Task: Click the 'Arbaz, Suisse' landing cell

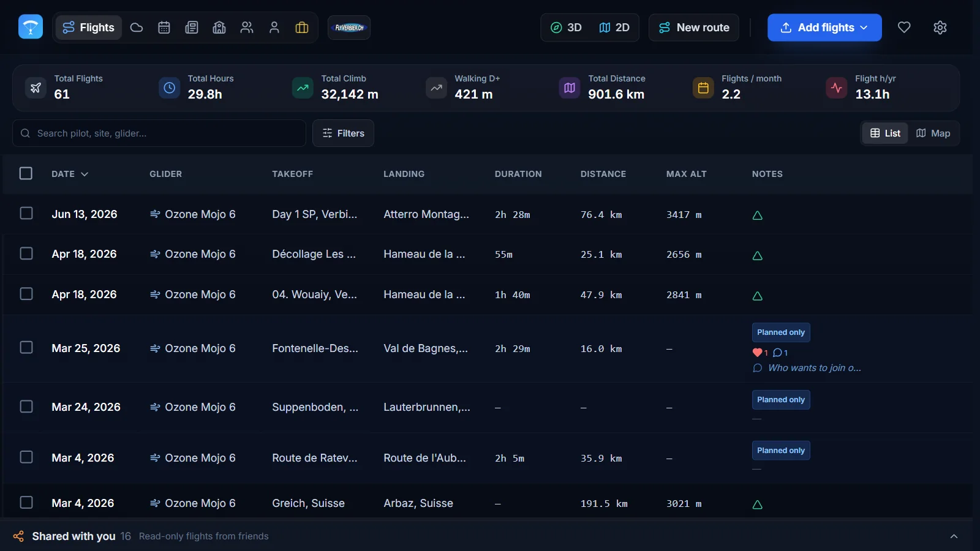Action: pos(418,503)
